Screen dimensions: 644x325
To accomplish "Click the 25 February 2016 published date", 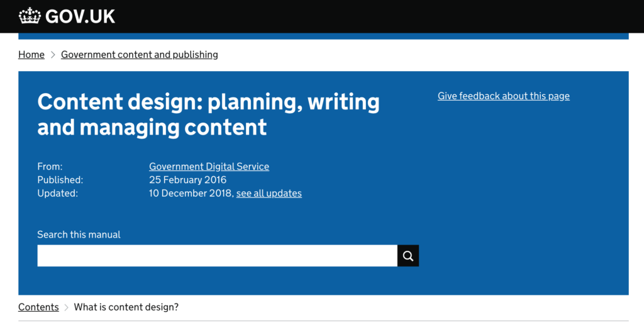I will tap(187, 180).
